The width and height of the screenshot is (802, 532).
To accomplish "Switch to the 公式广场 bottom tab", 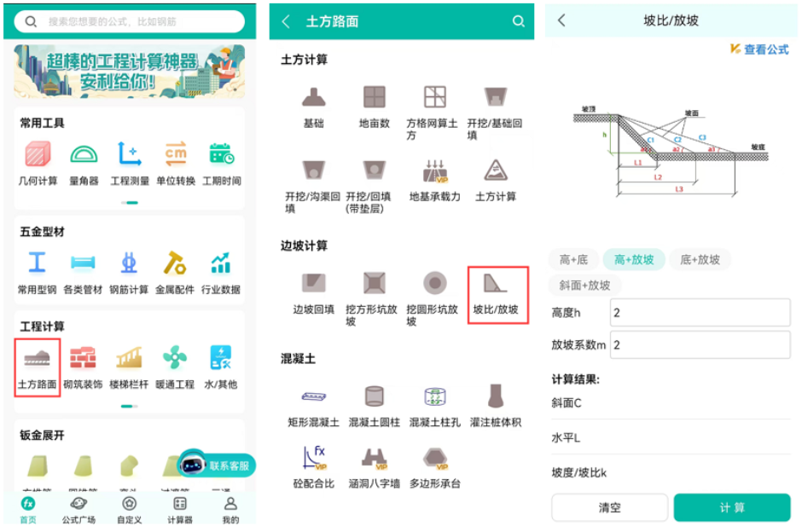I will [78, 510].
